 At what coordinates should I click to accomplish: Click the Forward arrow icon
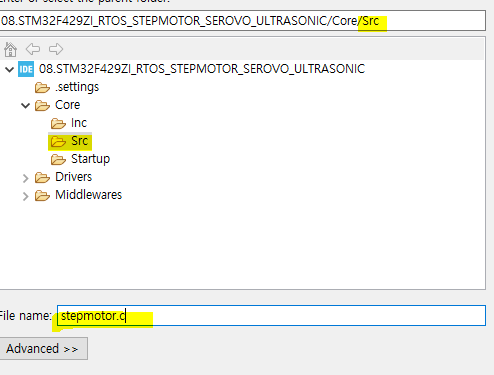click(x=56, y=49)
